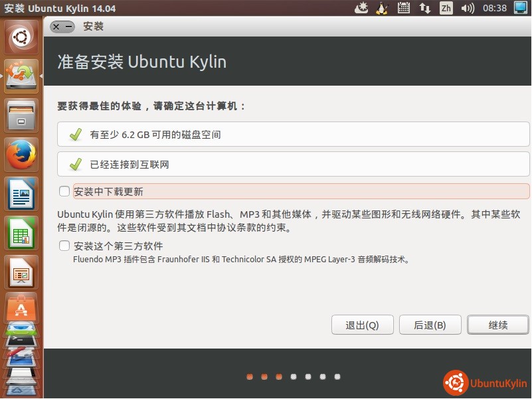This screenshot has height=399, width=532.
Task: Open the volume sound menu
Action: pos(468,8)
